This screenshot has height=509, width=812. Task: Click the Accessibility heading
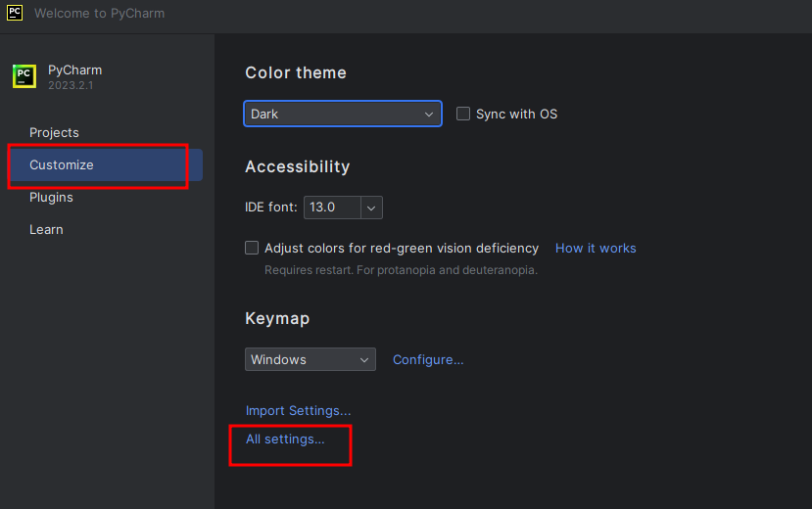[x=297, y=167]
